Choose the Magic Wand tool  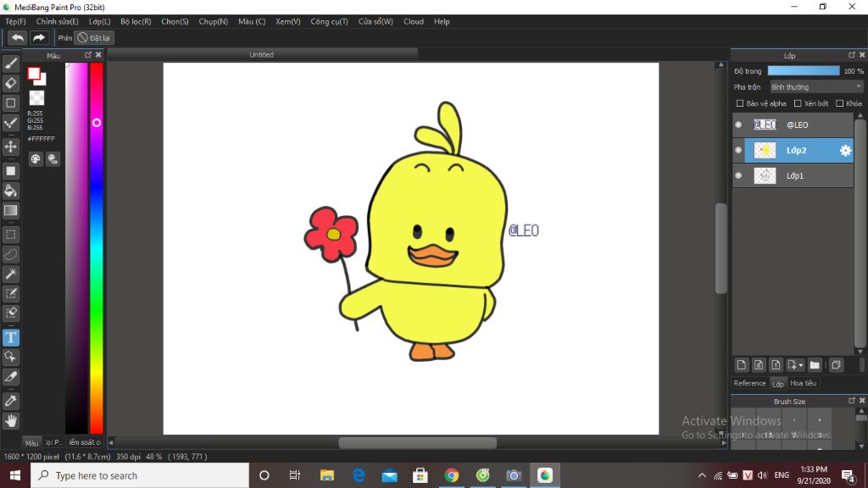click(x=11, y=274)
